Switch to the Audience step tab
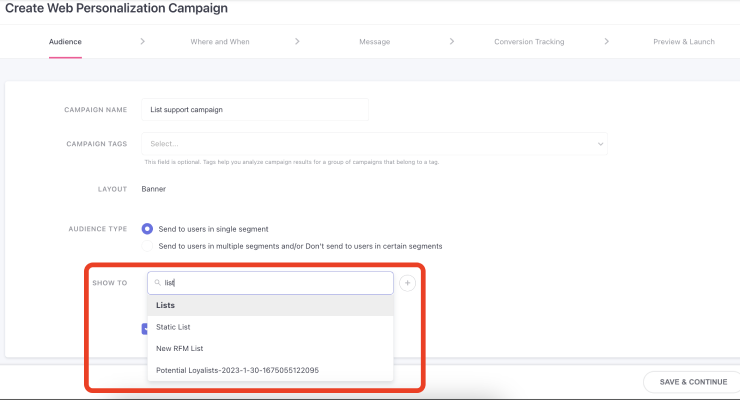The height and width of the screenshot is (400, 740). (65, 42)
